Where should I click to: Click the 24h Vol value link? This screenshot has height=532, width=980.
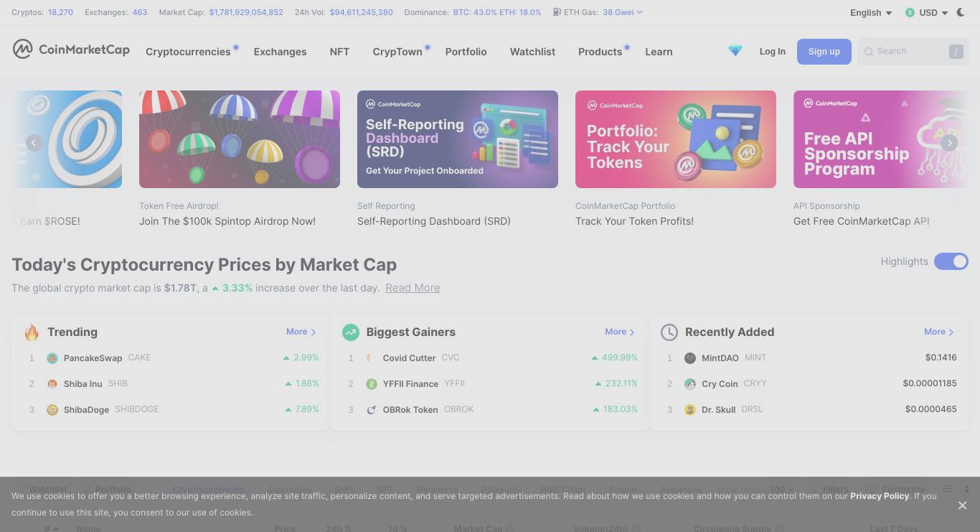361,12
